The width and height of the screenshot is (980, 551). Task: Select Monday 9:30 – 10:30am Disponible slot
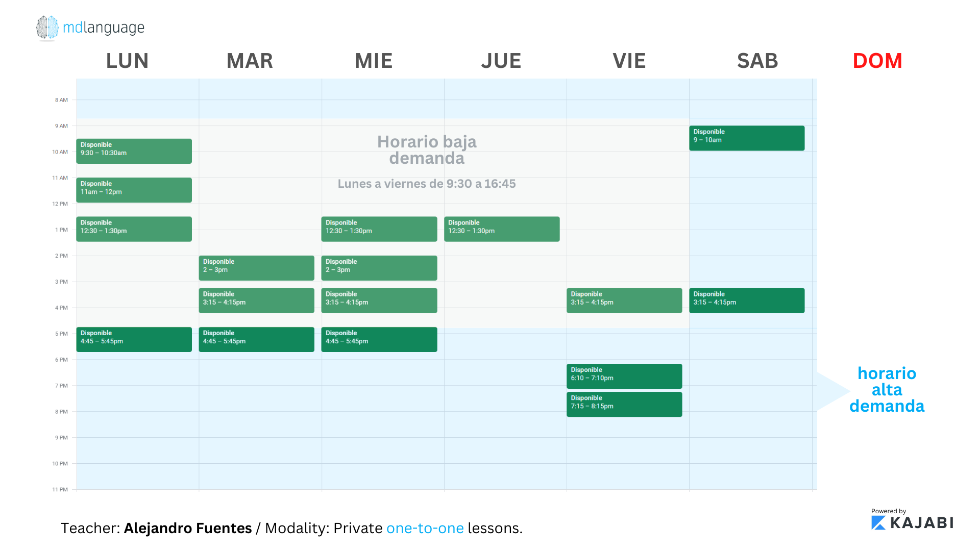click(x=134, y=151)
